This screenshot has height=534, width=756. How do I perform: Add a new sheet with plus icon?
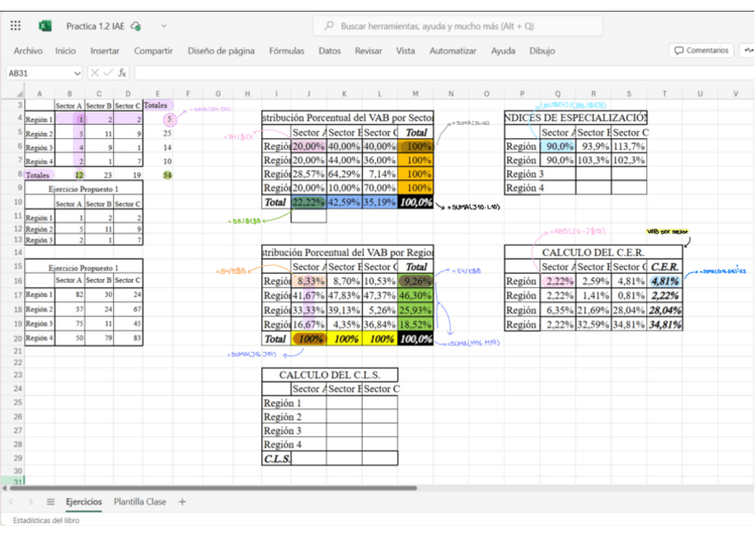point(183,502)
